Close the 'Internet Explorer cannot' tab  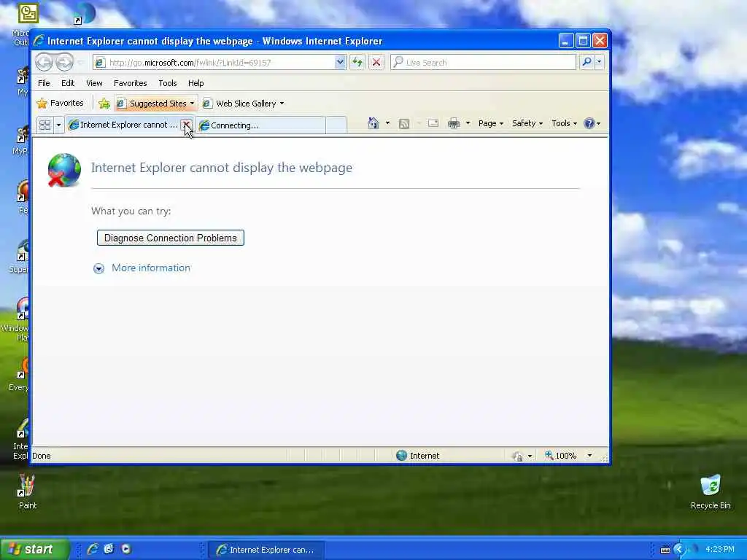[187, 125]
